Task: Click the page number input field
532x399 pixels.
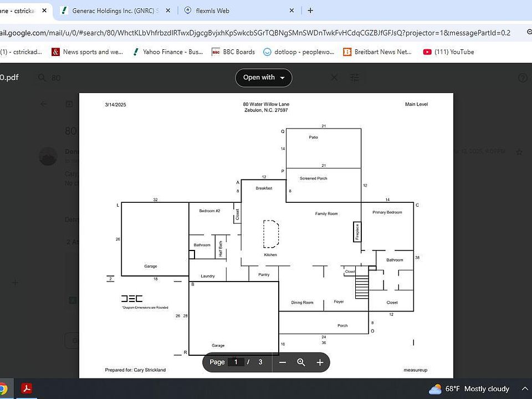Action: (236, 362)
